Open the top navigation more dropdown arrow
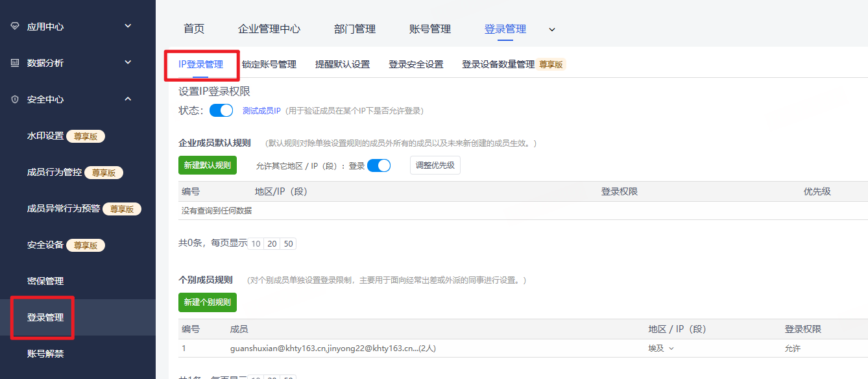Viewport: 868px width, 379px height. pyautogui.click(x=552, y=29)
